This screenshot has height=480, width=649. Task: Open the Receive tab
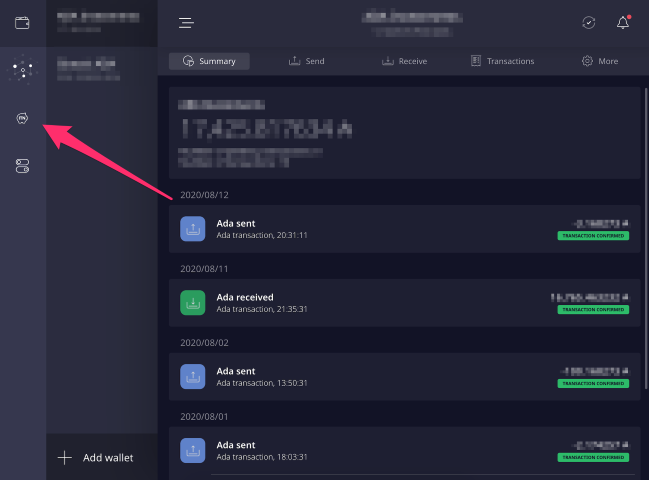404,61
